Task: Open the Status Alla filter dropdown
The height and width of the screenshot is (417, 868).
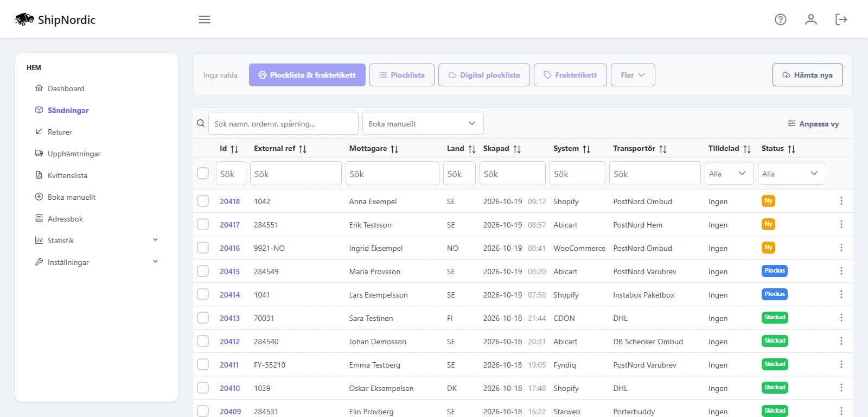Action: 792,173
